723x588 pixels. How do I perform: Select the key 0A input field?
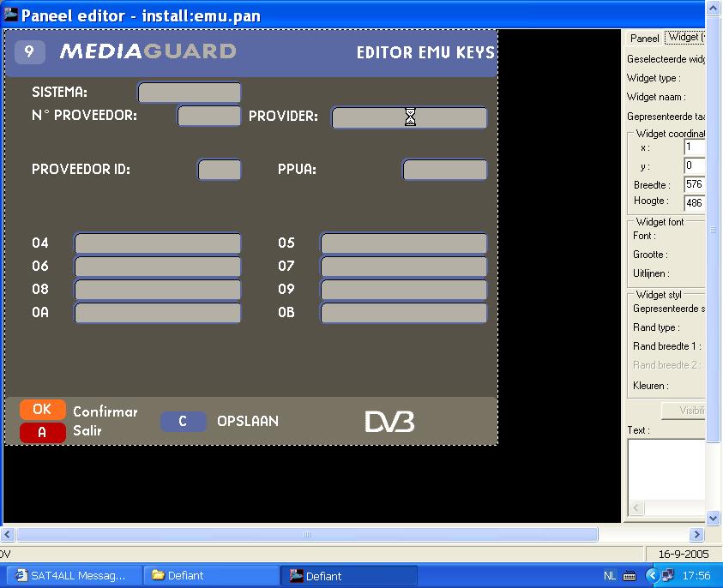point(158,313)
